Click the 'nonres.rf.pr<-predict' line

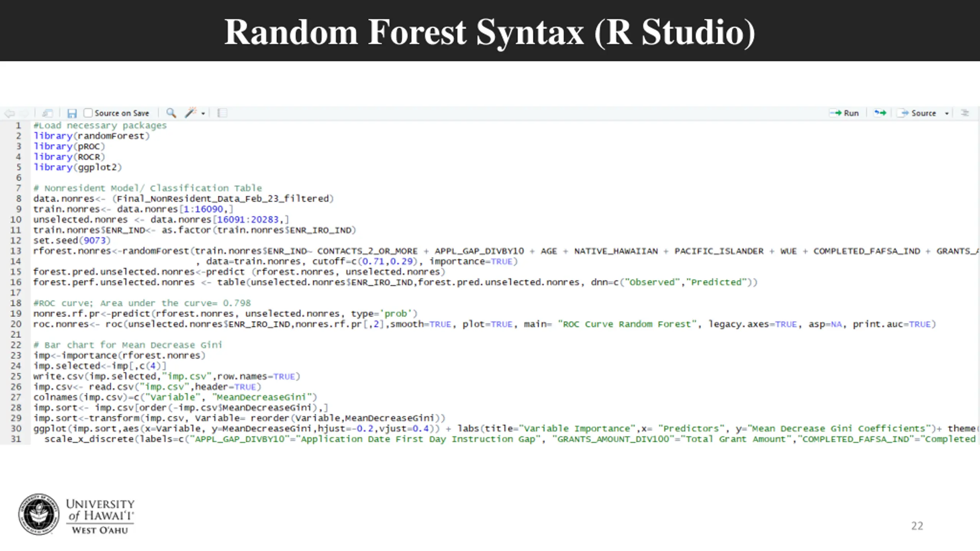pyautogui.click(x=225, y=314)
